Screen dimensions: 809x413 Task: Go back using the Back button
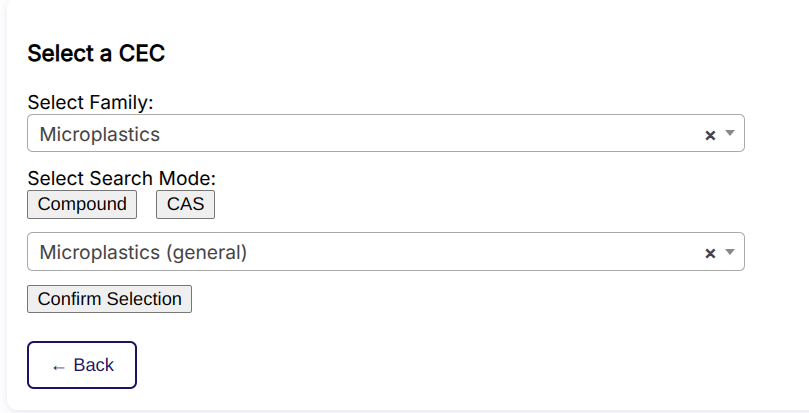coord(82,365)
